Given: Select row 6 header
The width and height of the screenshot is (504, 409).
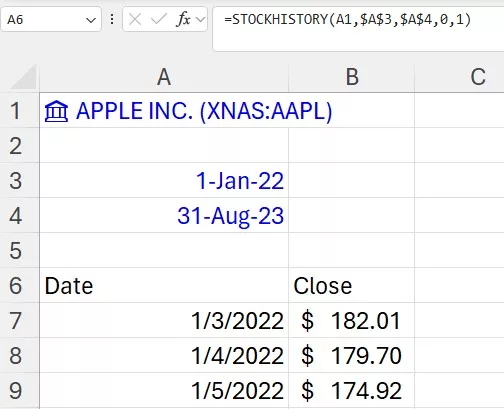Looking at the screenshot, I should (x=19, y=285).
